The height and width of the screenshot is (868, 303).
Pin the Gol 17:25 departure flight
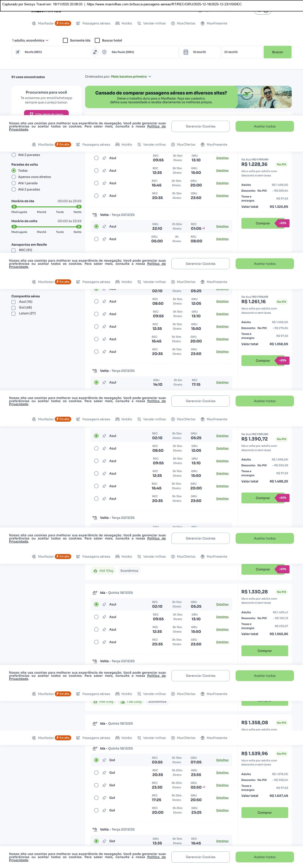[104, 798]
